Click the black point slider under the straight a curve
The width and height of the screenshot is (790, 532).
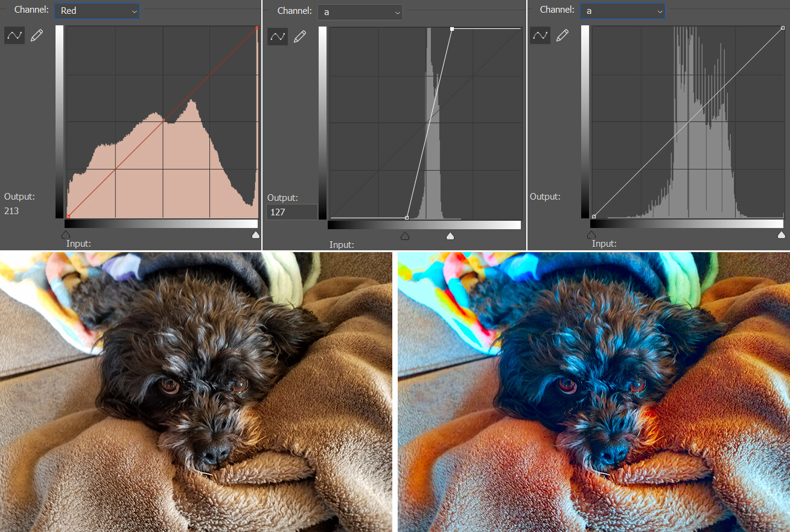[x=591, y=235]
